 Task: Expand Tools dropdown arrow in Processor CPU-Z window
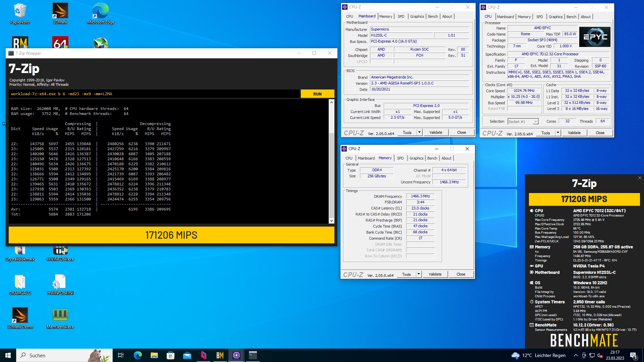[557, 133]
